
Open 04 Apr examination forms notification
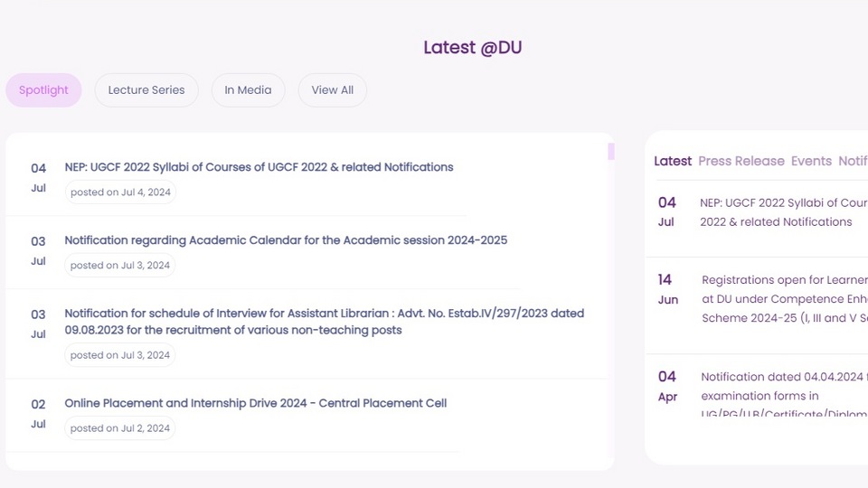(784, 395)
